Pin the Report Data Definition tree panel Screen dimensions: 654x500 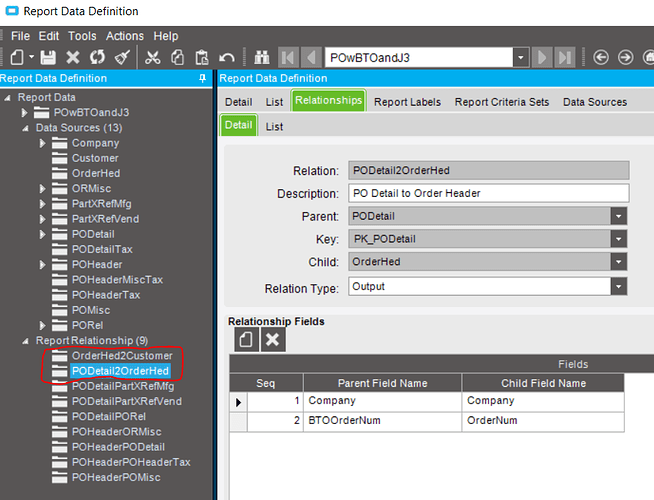[x=203, y=78]
